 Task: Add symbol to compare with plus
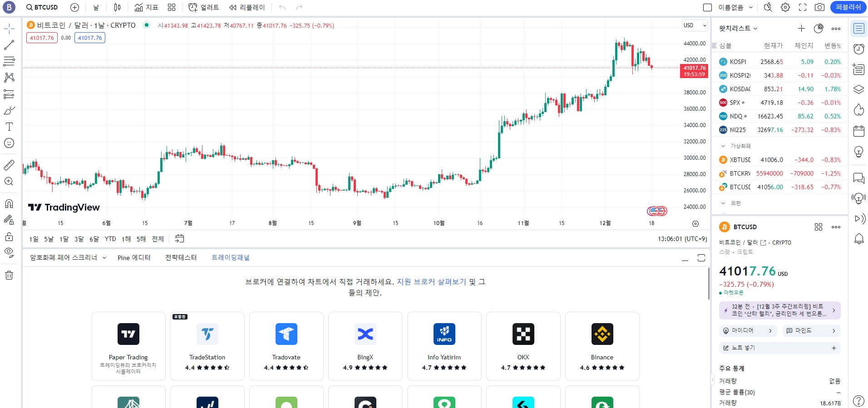pyautogui.click(x=75, y=7)
